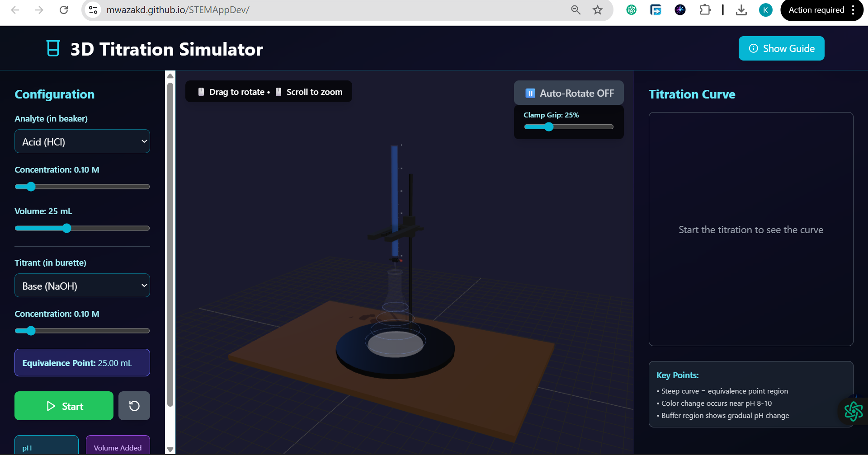Open the Titrant Base (NaOH) dropdown
The width and height of the screenshot is (868, 455).
(x=82, y=286)
